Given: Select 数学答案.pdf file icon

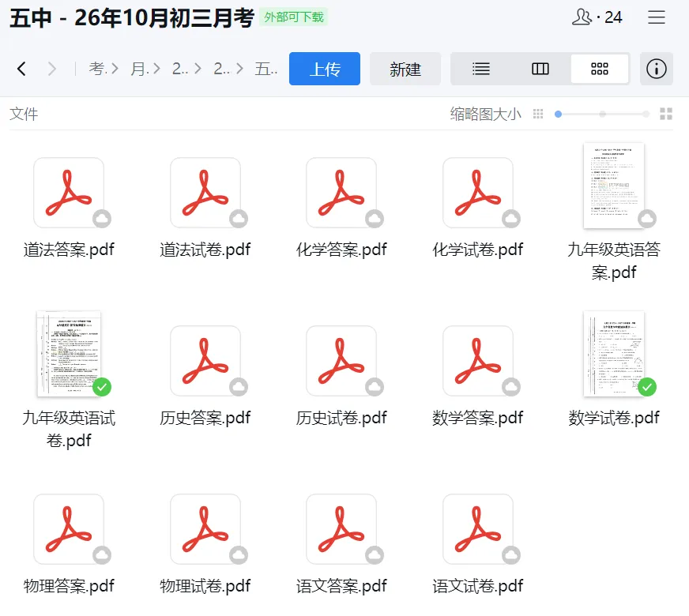Looking at the screenshot, I should coord(478,361).
